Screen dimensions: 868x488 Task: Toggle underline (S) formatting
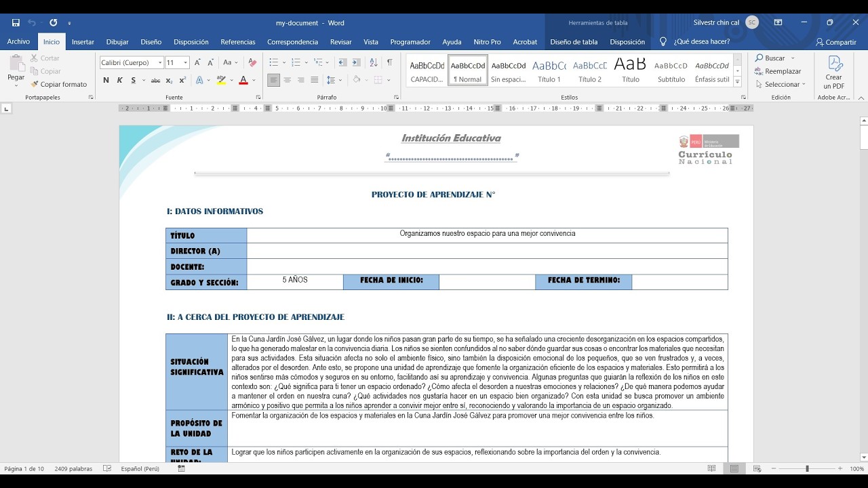coord(134,80)
